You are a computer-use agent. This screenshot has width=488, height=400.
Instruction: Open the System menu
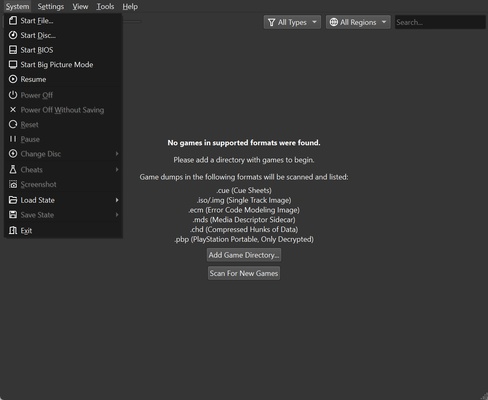17,7
